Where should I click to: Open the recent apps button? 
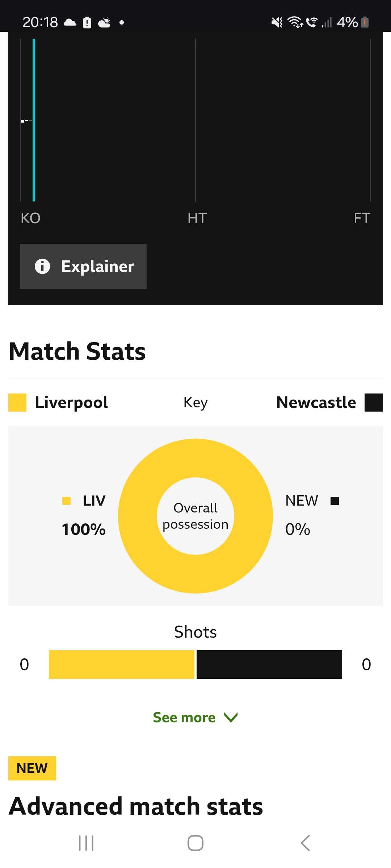click(86, 843)
